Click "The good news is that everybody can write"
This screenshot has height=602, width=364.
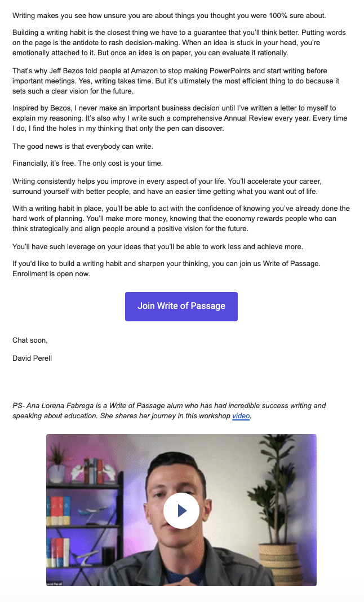pos(83,147)
